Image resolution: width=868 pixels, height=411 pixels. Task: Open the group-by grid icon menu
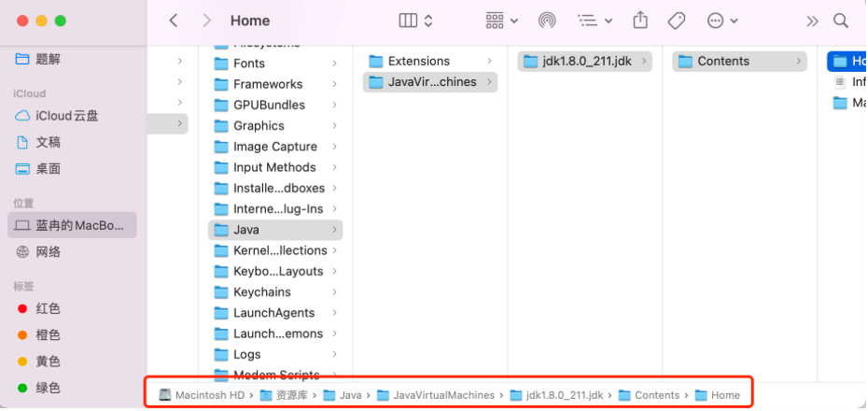501,21
